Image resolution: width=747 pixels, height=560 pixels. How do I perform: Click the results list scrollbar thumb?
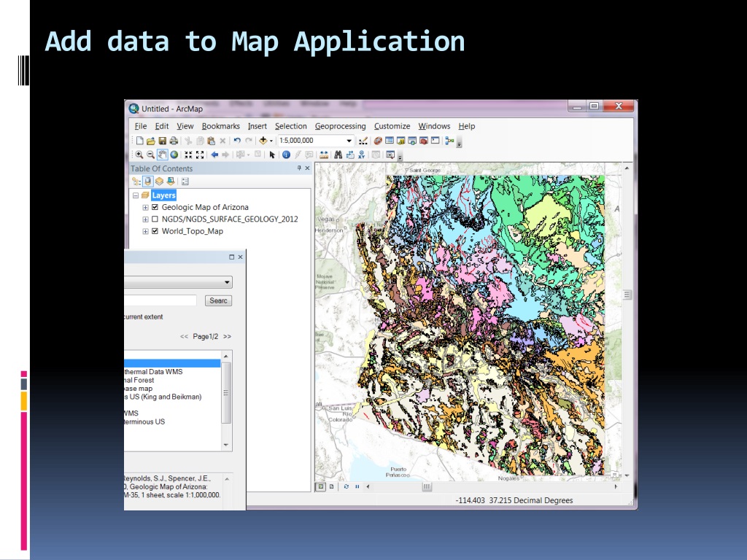pos(226,393)
